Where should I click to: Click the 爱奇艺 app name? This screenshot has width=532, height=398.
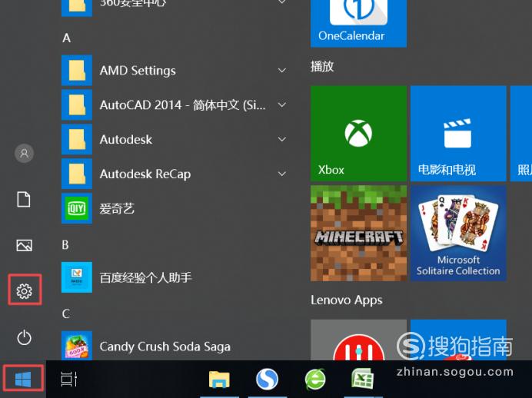117,208
